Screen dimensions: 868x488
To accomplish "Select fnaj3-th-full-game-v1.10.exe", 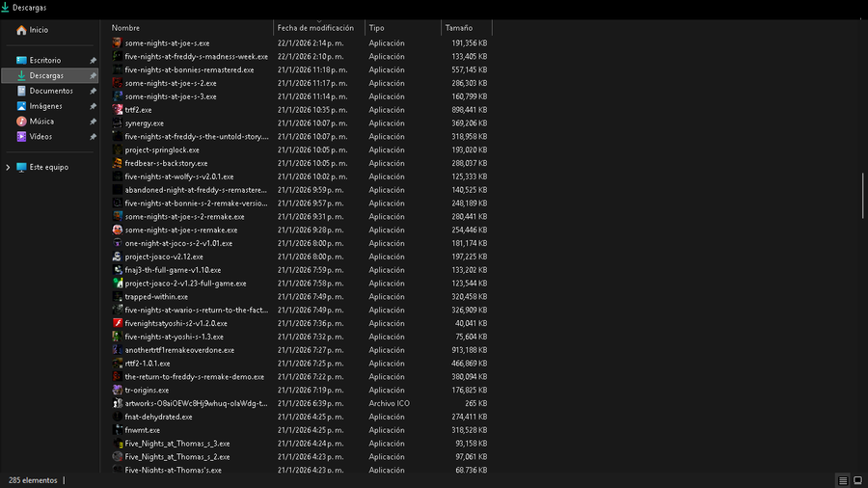I will (x=174, y=270).
